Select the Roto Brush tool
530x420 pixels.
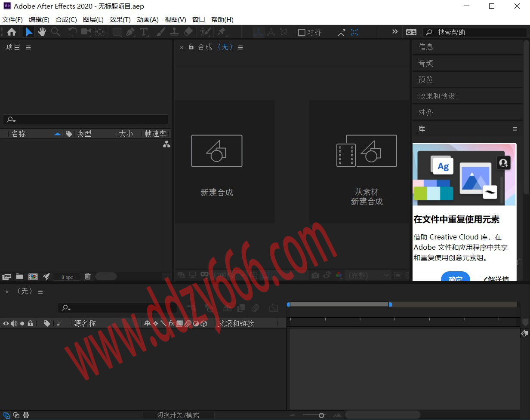click(x=205, y=32)
